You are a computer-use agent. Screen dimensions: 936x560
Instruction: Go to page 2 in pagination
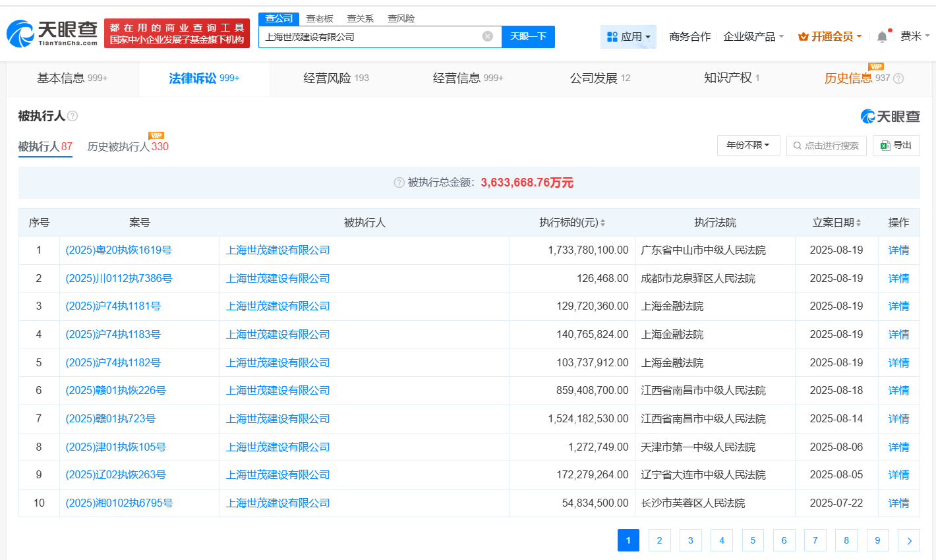tap(659, 540)
